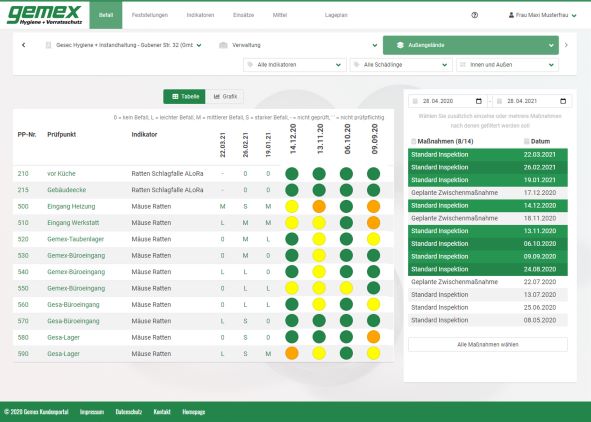
Task: Go back with the left arrow icon
Action: point(23,45)
